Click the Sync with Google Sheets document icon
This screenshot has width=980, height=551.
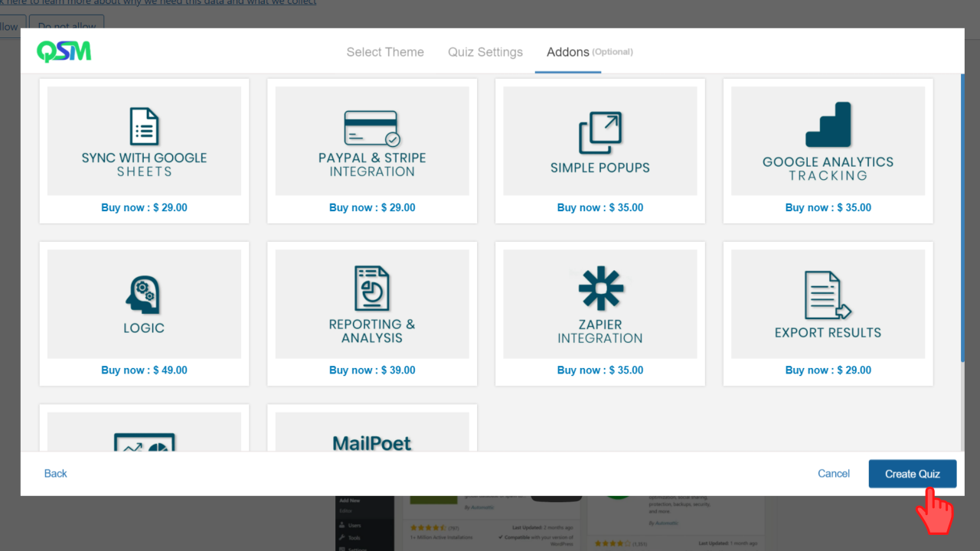pyautogui.click(x=144, y=126)
